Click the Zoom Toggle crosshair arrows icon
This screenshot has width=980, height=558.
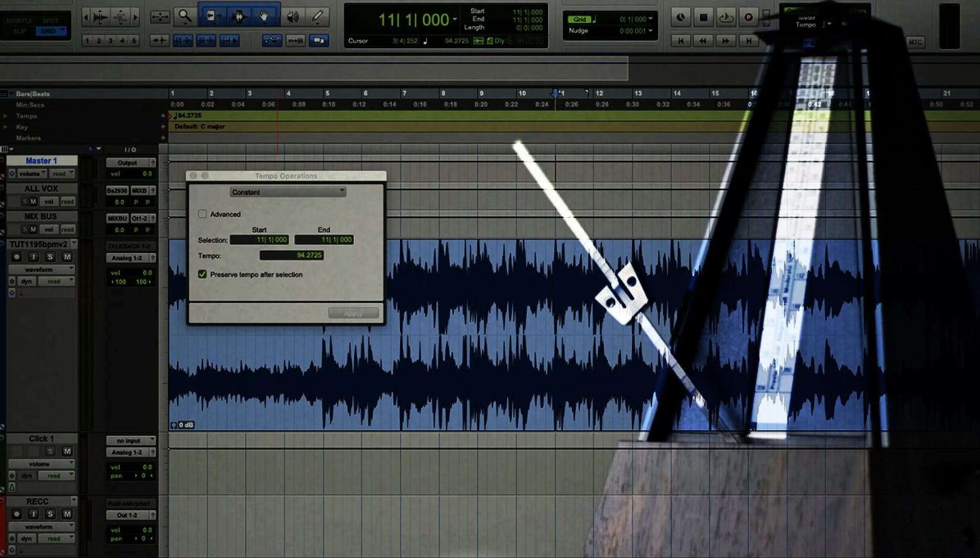pyautogui.click(x=159, y=17)
